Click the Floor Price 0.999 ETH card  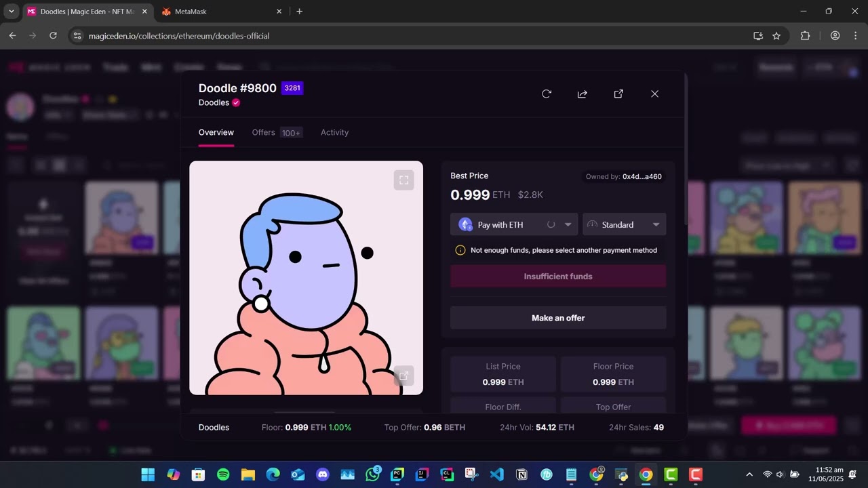pos(613,374)
